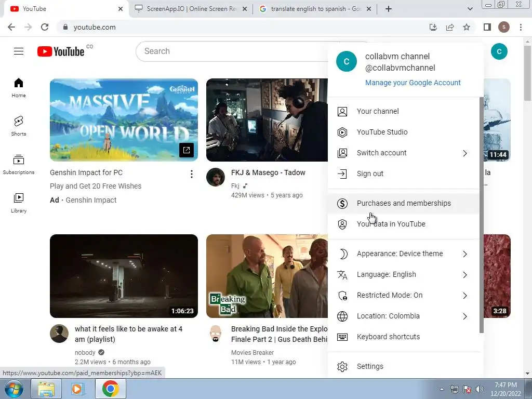Click the keyboard icon for Keyboard shortcuts
Image resolution: width=532 pixels, height=399 pixels.
tap(342, 337)
